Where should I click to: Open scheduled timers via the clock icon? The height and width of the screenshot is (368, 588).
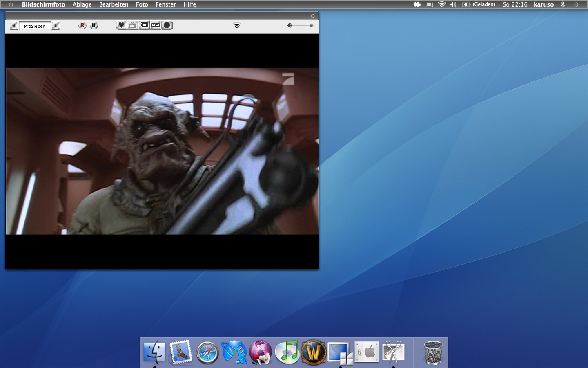point(167,25)
